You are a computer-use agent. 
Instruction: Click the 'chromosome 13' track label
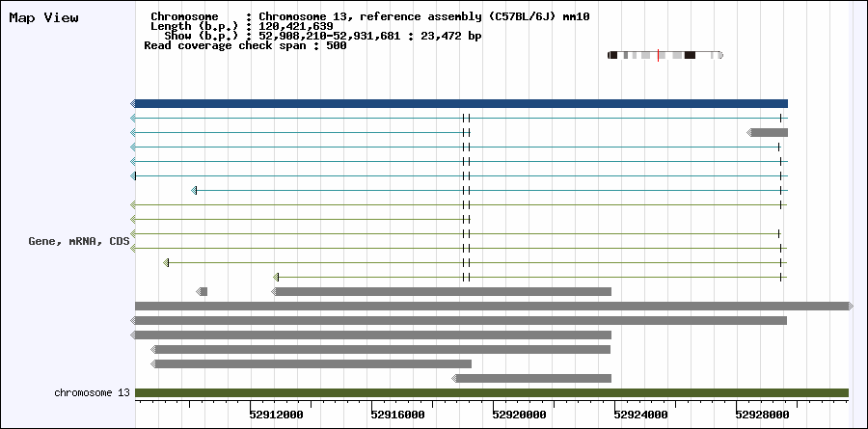(92, 393)
